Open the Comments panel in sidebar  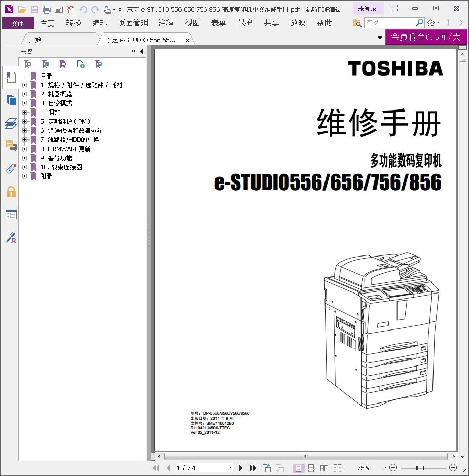[x=11, y=145]
